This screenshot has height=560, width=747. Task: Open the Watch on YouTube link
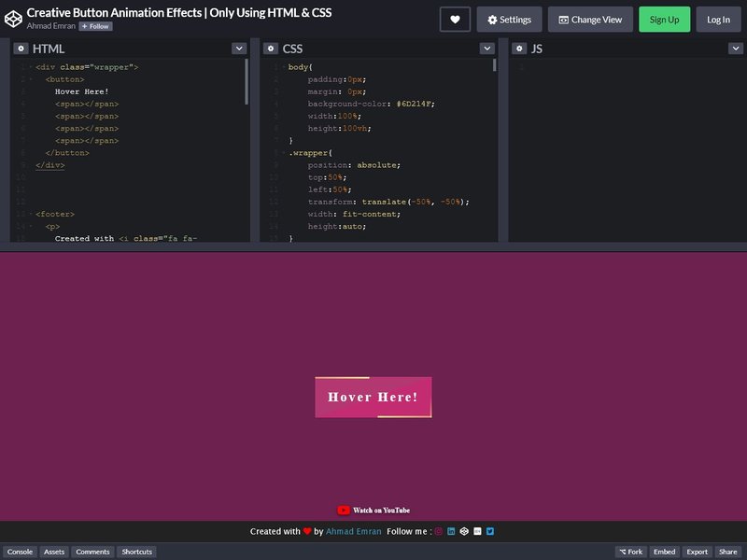point(373,511)
